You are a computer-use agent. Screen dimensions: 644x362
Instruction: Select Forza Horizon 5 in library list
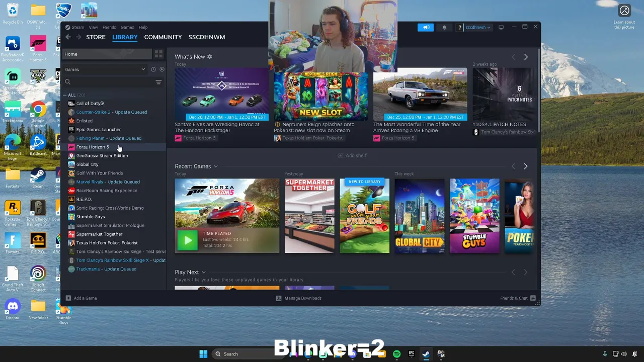pos(93,147)
